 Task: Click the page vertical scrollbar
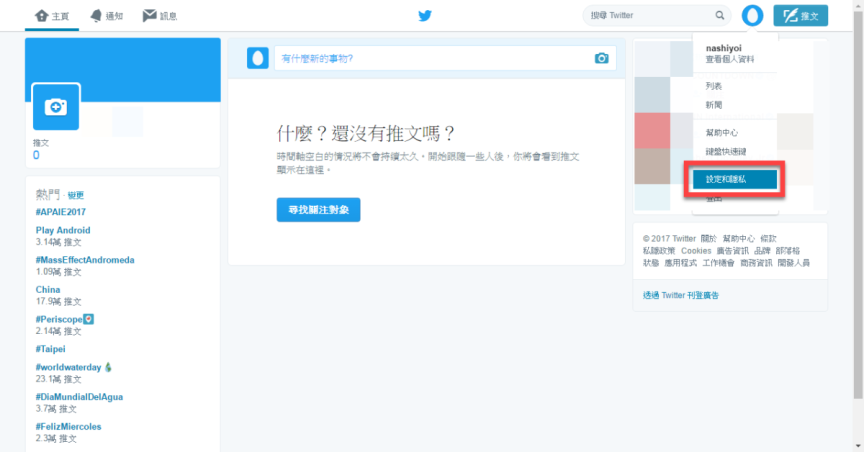858,204
